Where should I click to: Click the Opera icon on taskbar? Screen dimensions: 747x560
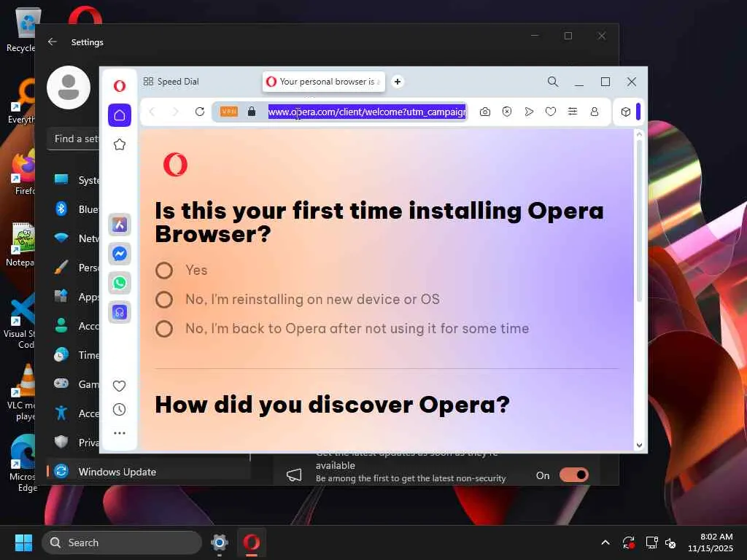252,542
